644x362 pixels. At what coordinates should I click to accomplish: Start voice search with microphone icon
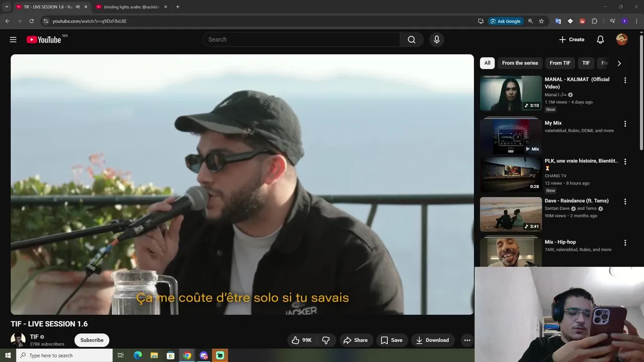point(436,40)
